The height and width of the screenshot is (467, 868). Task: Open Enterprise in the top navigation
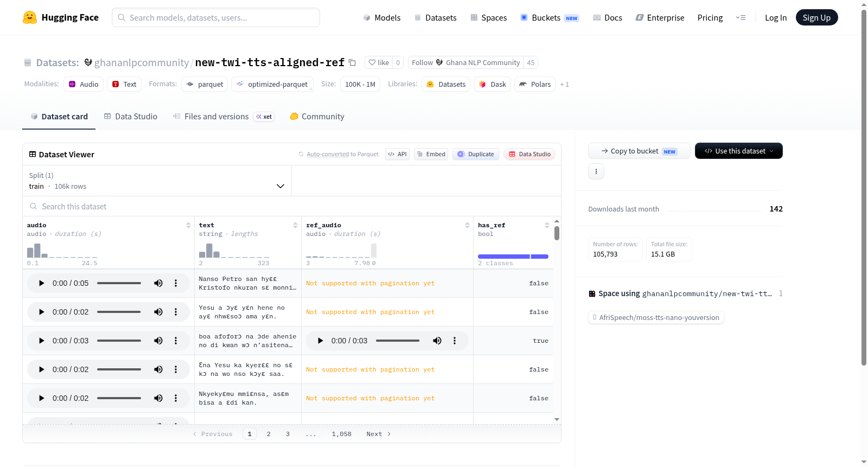(660, 18)
